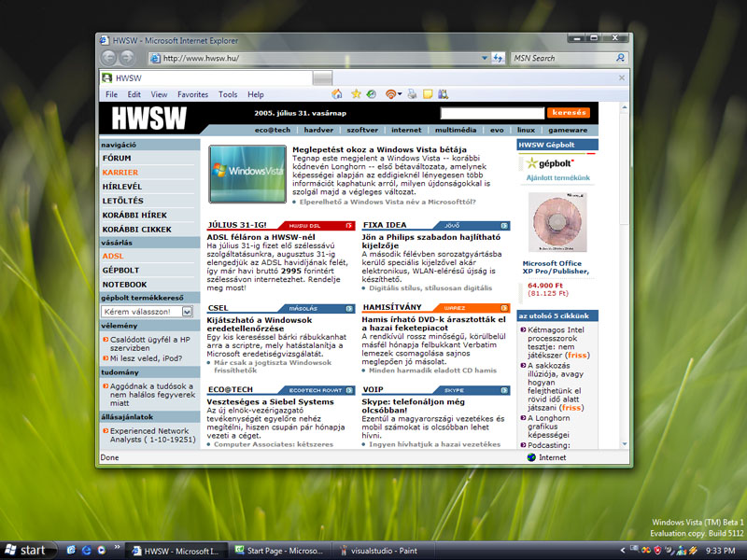Click the research binoculars toolbar icon
Image resolution: width=747 pixels, height=560 pixels.
[x=443, y=94]
